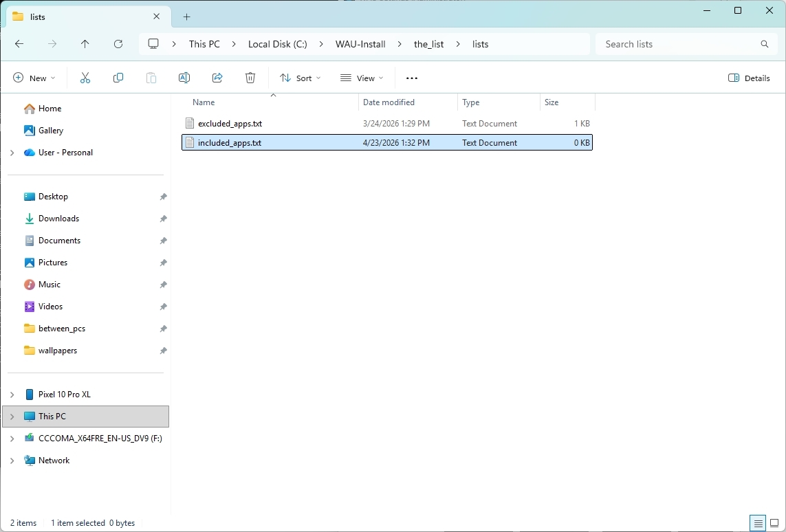Open the Sort dropdown menu
Viewport: 786px width, 532px height.
[x=301, y=78]
